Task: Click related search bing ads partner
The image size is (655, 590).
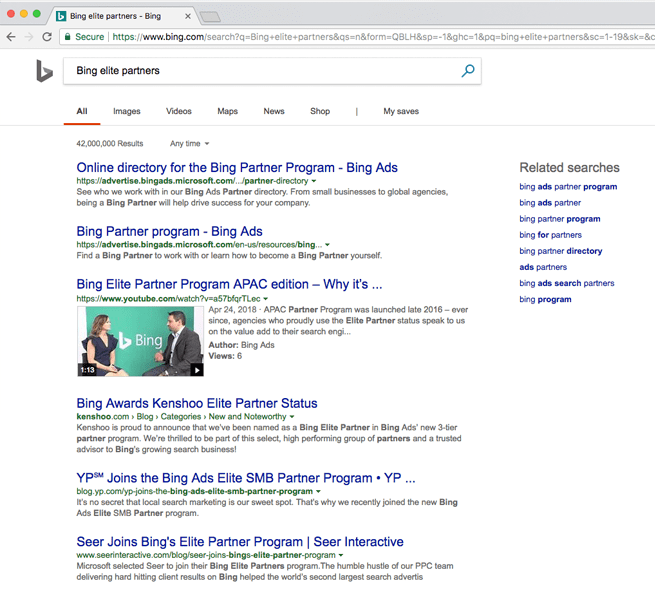Action: (550, 203)
